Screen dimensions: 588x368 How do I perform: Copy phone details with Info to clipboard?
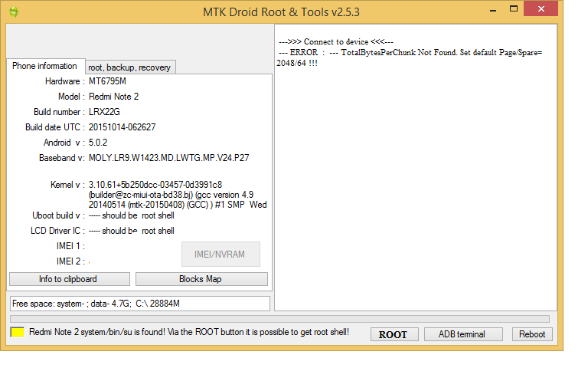tap(70, 279)
